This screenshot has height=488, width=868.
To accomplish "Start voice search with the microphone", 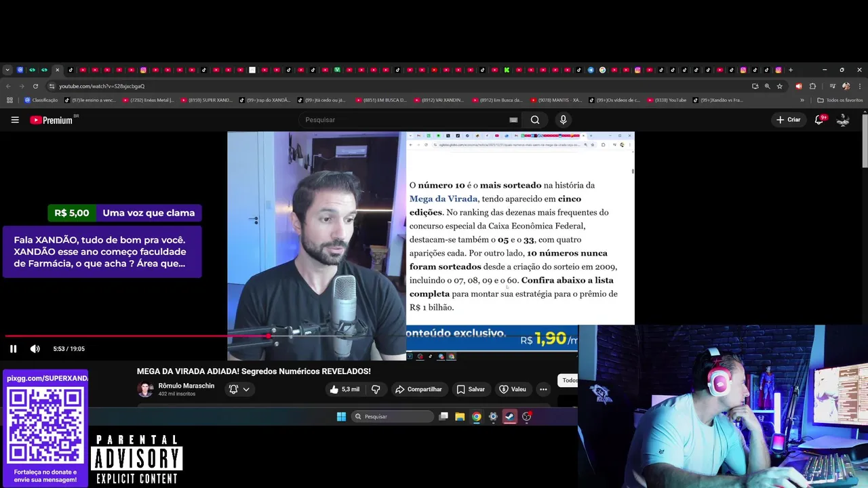I will [563, 120].
